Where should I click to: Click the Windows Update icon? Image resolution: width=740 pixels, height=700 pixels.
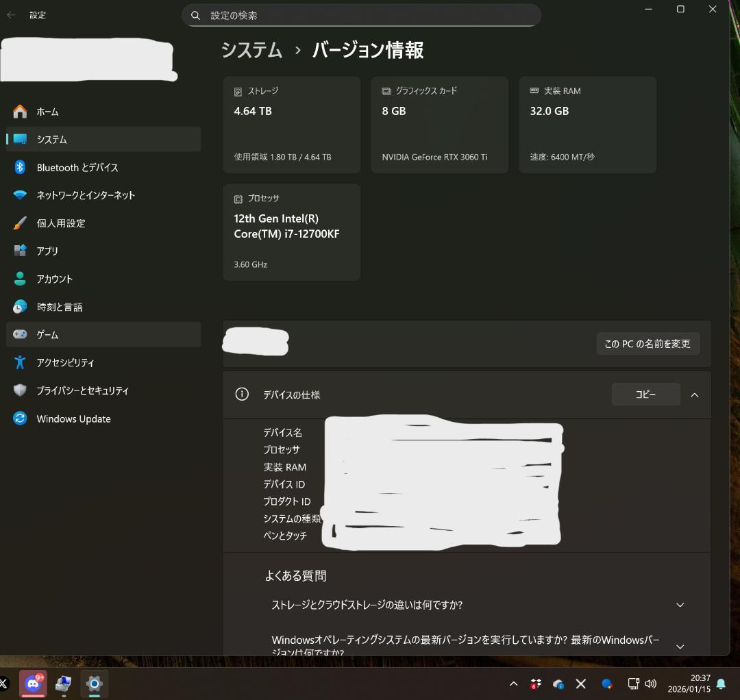21,418
